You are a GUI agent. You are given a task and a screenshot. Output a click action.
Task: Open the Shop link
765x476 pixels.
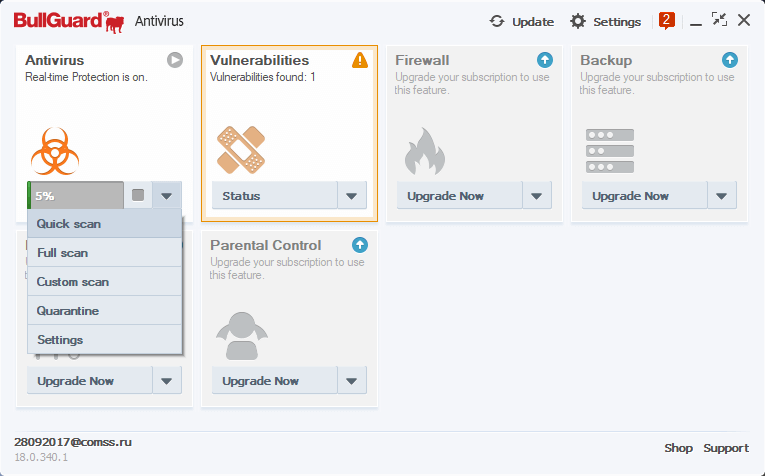click(678, 448)
